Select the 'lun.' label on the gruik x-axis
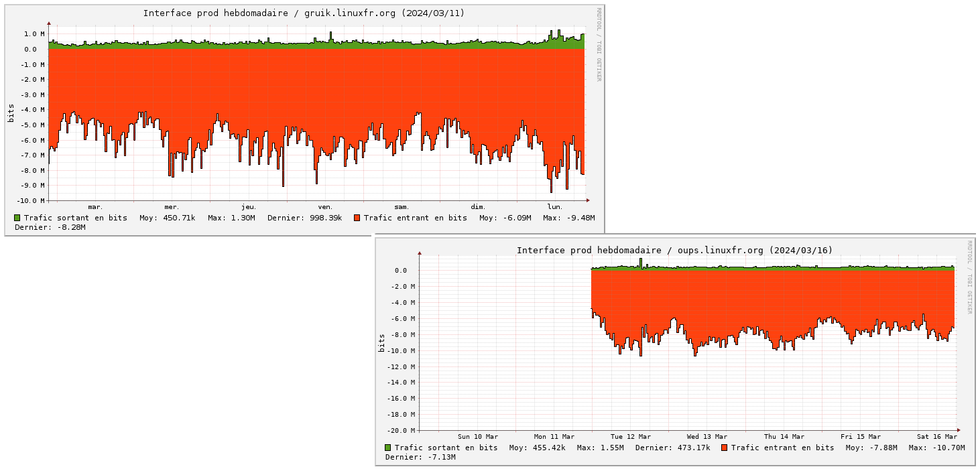The width and height of the screenshot is (980, 469). pos(555,207)
